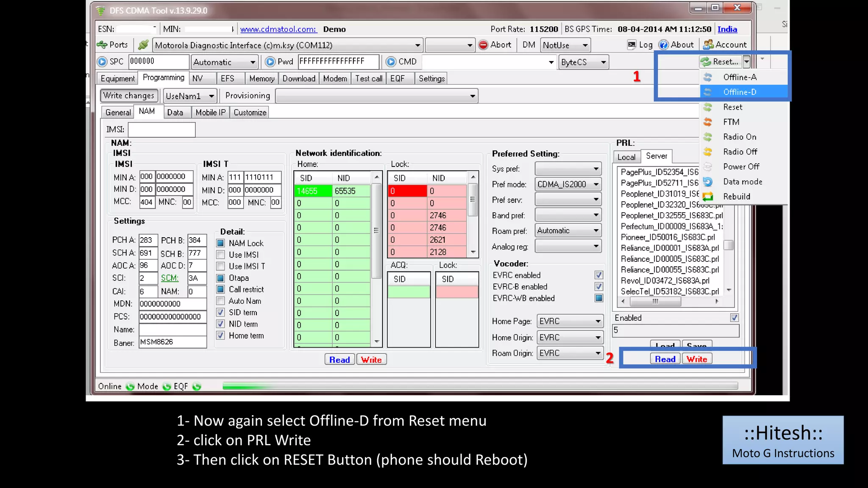Screen dimensions: 868x488
Task: Click the SPC send play icon
Action: (102, 62)
